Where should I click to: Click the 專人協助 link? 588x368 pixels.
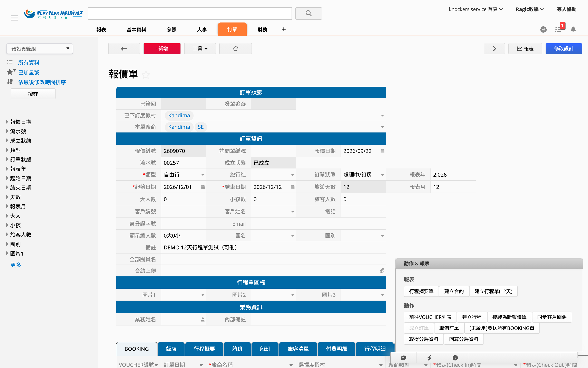coord(567,9)
